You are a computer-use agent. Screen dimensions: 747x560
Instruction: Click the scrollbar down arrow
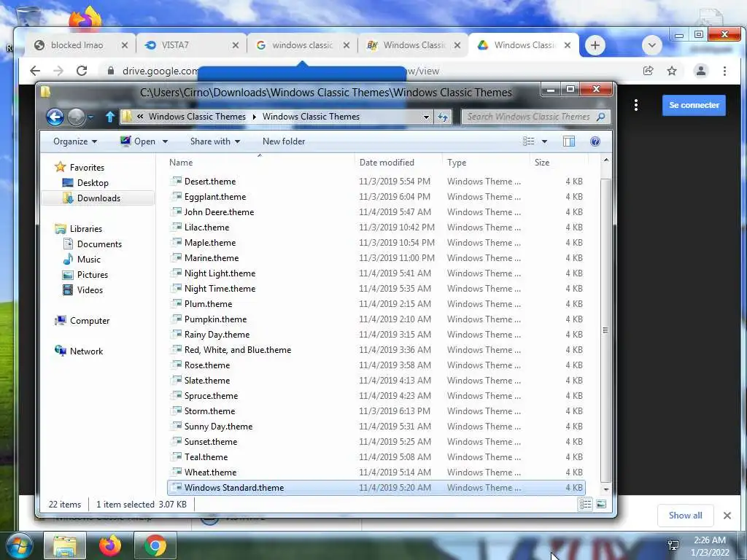click(x=606, y=489)
